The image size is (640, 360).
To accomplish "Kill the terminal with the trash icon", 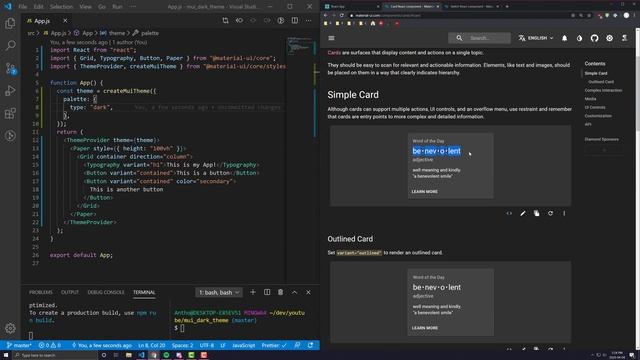I will pos(280,292).
